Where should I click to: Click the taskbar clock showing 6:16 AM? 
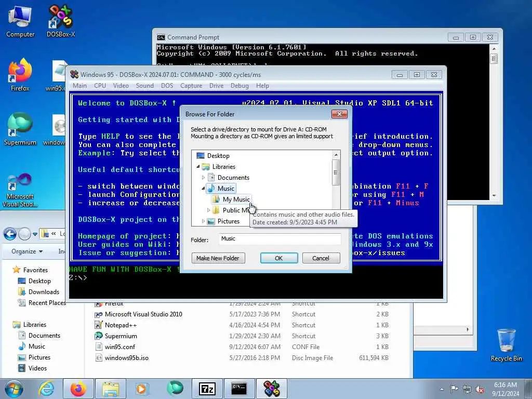point(506,389)
